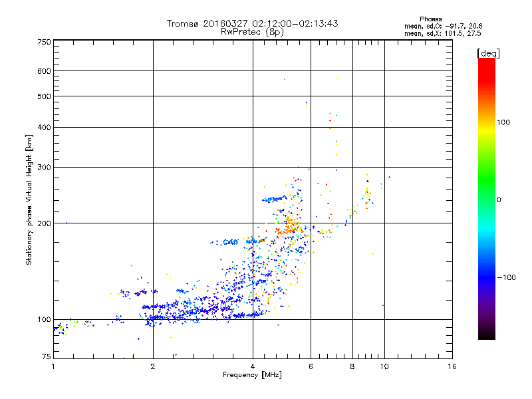
Task: Click the "-100" label on the color scale
Action: point(506,277)
